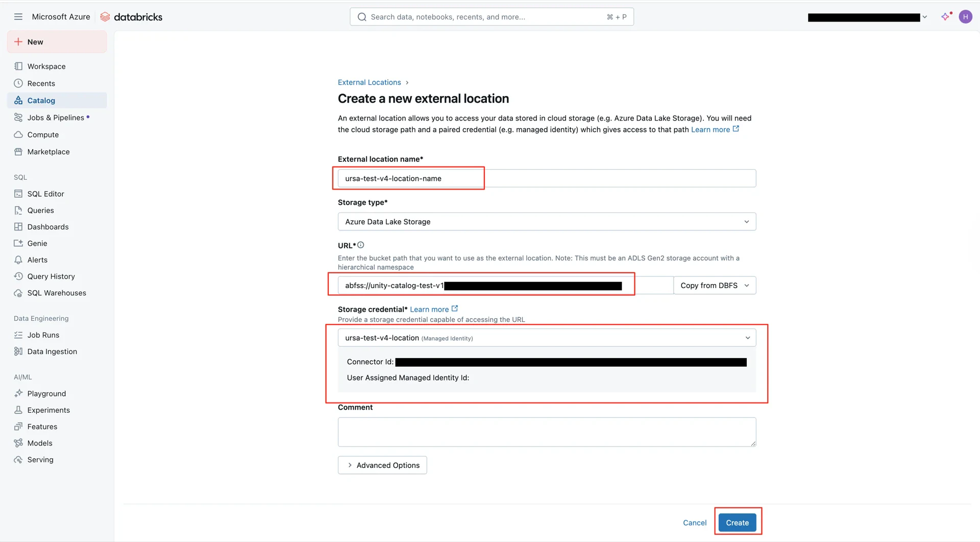980x542 pixels.
Task: Click the Features icon
Action: tap(18, 427)
